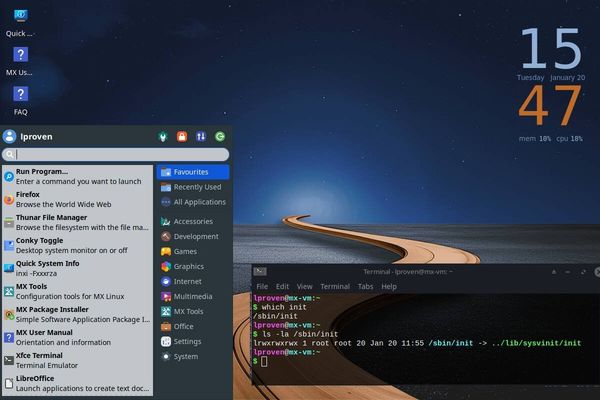Click the Conky clock hour 15
The height and width of the screenshot is (400, 600).
551,48
